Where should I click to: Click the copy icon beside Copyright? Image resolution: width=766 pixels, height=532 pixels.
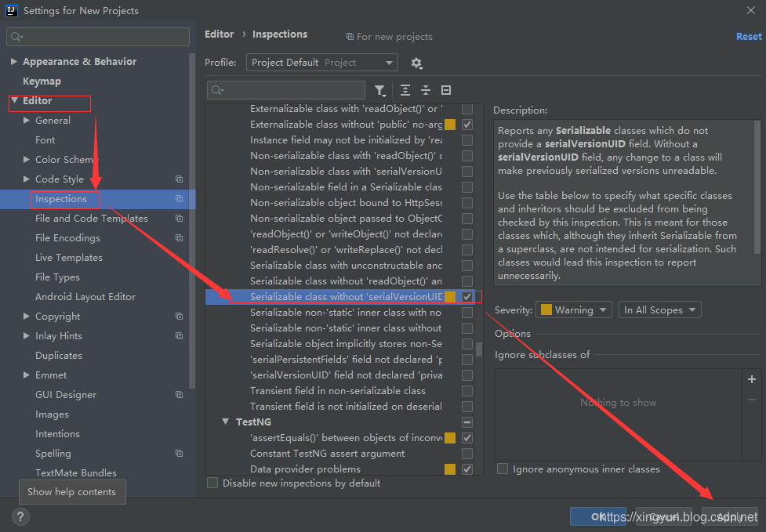point(180,317)
